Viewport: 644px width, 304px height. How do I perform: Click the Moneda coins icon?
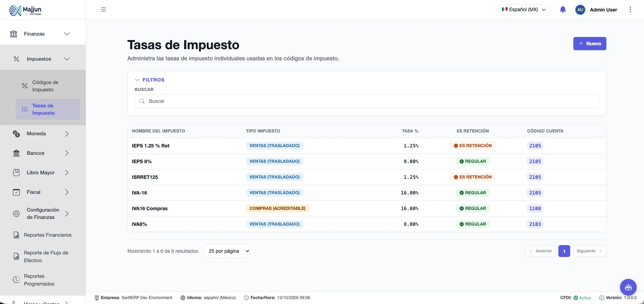coord(16,134)
